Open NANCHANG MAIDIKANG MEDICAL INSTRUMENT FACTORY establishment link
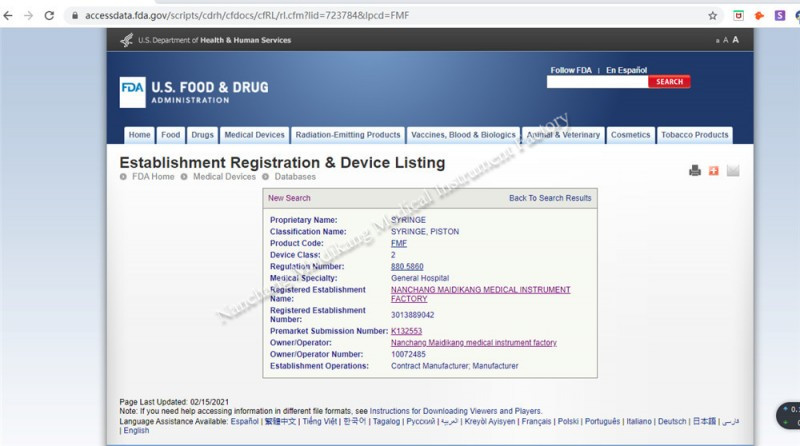800x446 pixels. click(481, 294)
